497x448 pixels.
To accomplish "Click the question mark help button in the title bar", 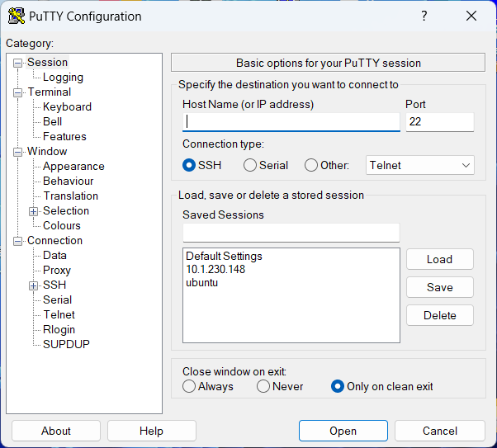I will click(x=424, y=16).
